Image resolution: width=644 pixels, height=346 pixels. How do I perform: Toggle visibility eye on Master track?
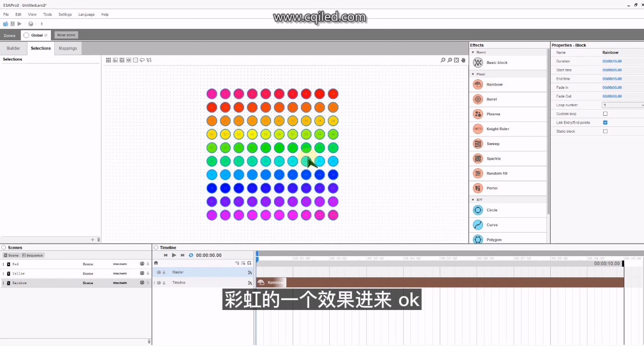(x=159, y=272)
